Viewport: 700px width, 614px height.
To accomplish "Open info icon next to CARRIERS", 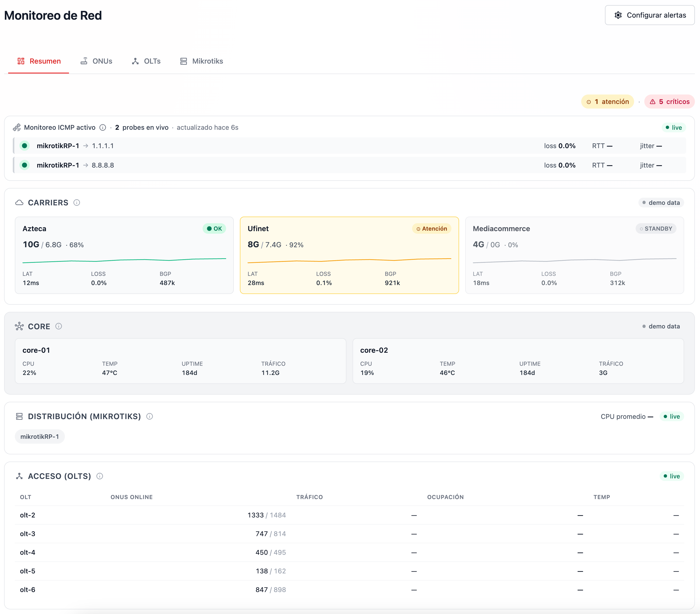I will click(77, 202).
